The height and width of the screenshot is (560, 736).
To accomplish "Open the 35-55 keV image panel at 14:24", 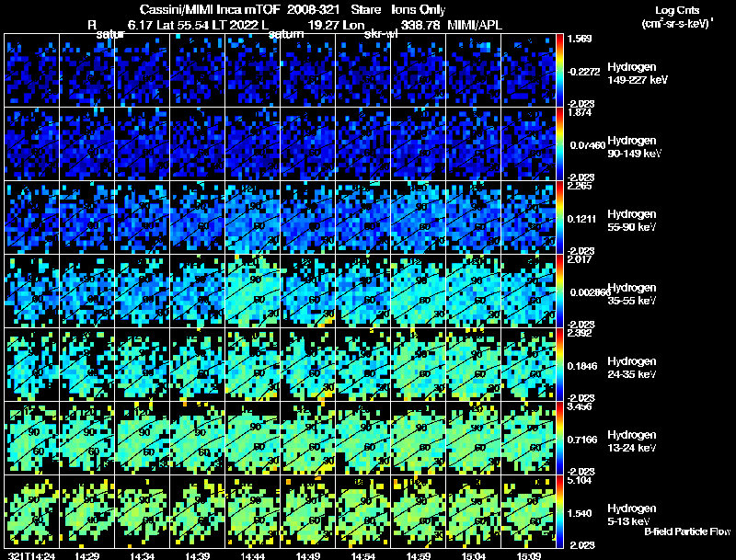I will coord(32,291).
